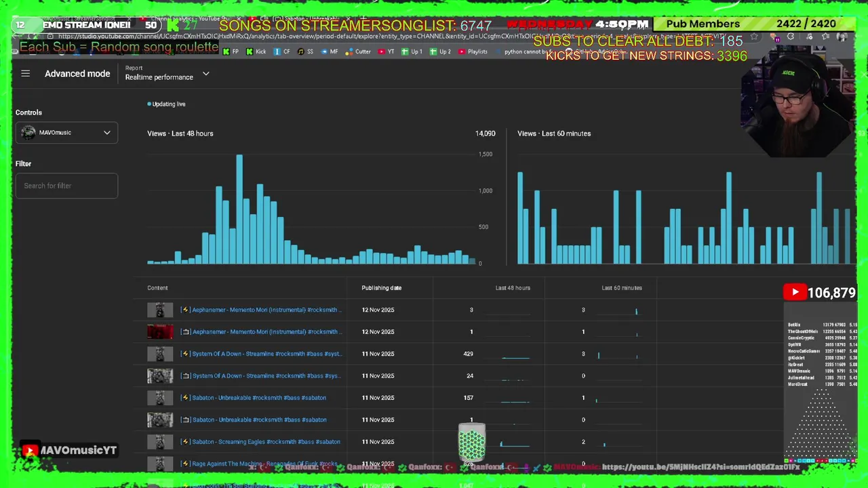
Task: Sort by the Content column header
Action: pos(157,288)
